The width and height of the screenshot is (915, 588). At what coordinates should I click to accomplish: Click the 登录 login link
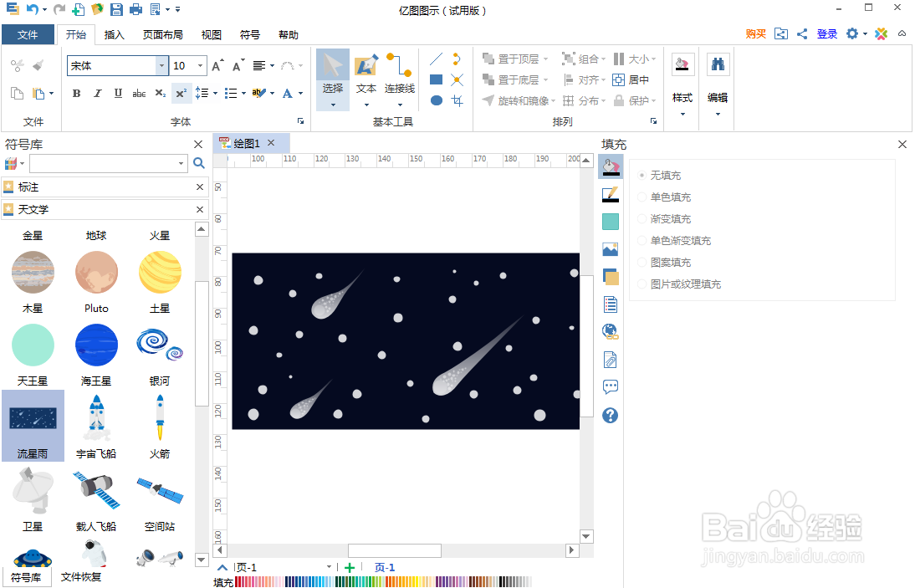coord(827,33)
